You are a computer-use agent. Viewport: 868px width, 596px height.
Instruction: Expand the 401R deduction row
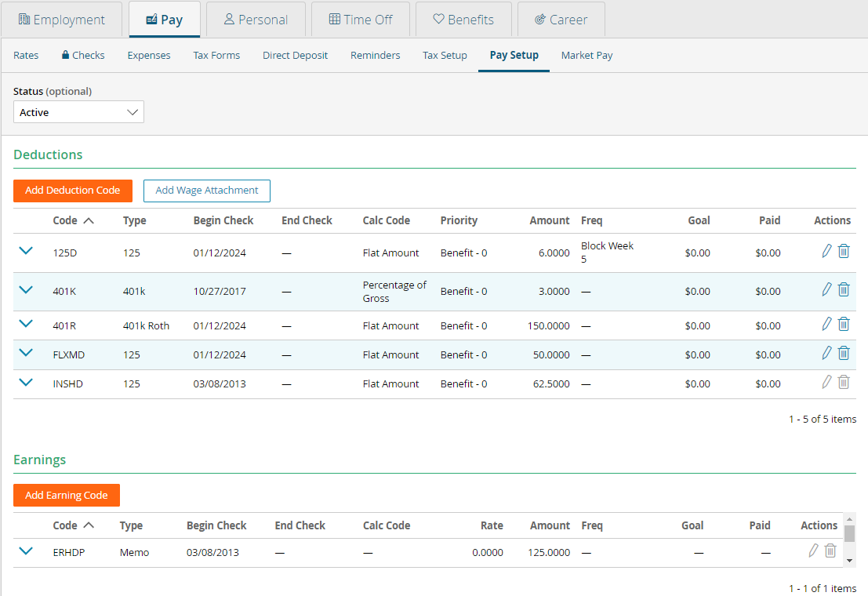(26, 323)
